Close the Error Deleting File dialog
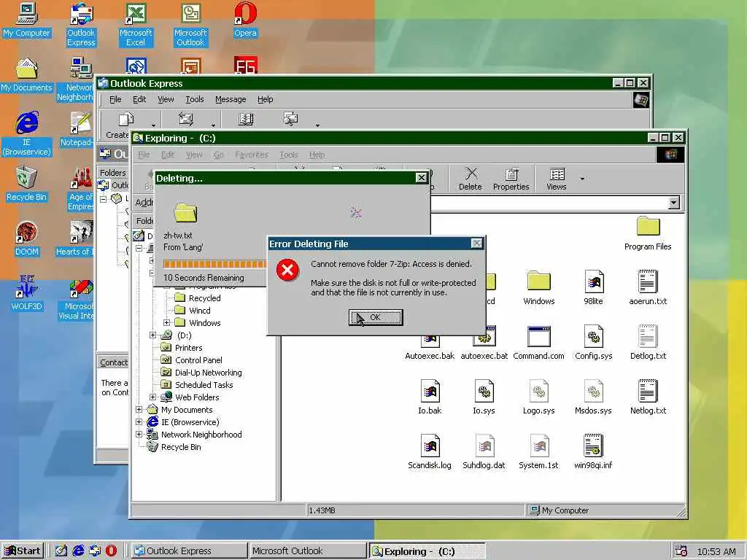Viewport: 747px width, 560px height. [476, 244]
